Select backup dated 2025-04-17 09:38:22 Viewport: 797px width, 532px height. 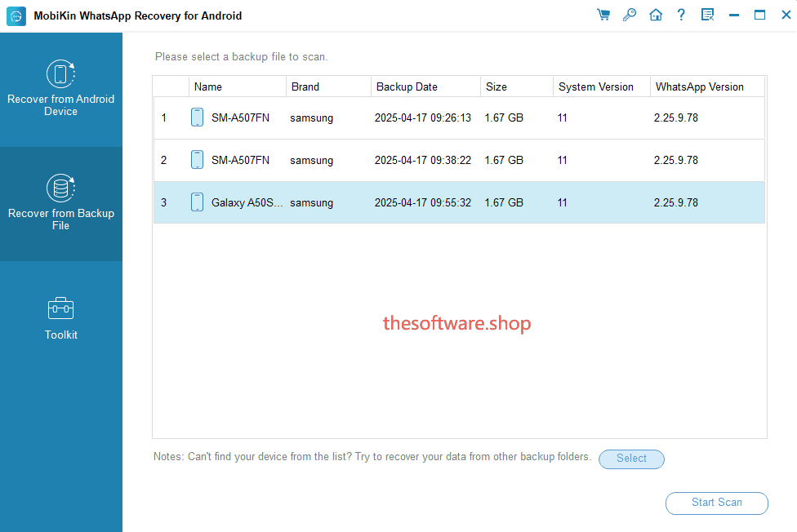click(x=459, y=161)
